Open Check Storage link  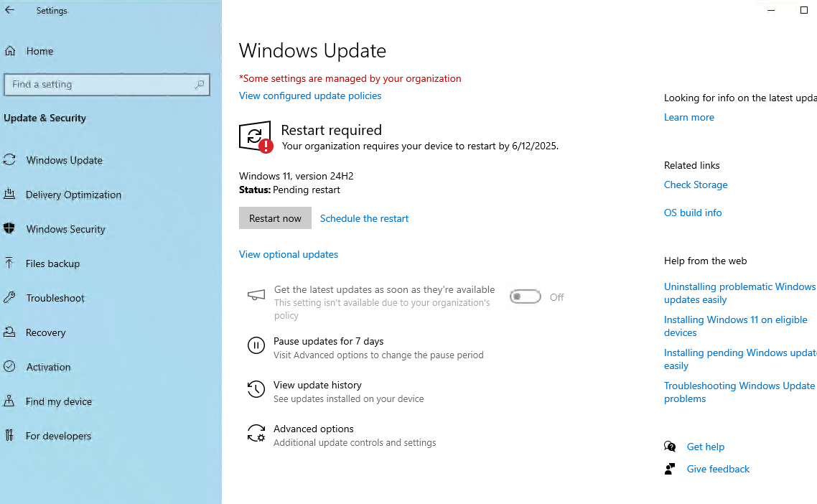click(696, 185)
